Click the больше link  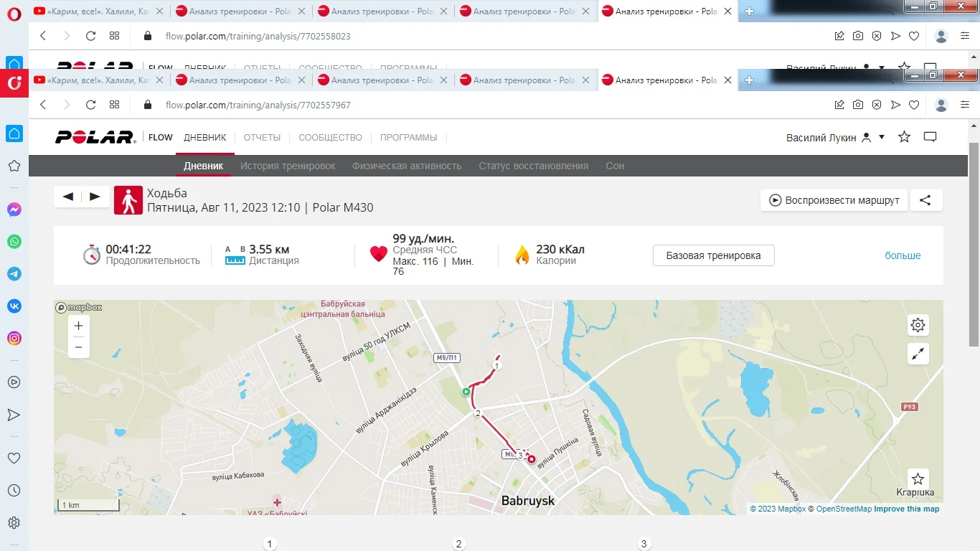[x=903, y=255]
